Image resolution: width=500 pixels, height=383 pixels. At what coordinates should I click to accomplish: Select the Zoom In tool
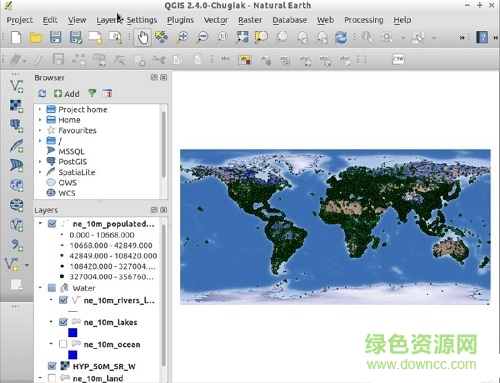click(182, 37)
